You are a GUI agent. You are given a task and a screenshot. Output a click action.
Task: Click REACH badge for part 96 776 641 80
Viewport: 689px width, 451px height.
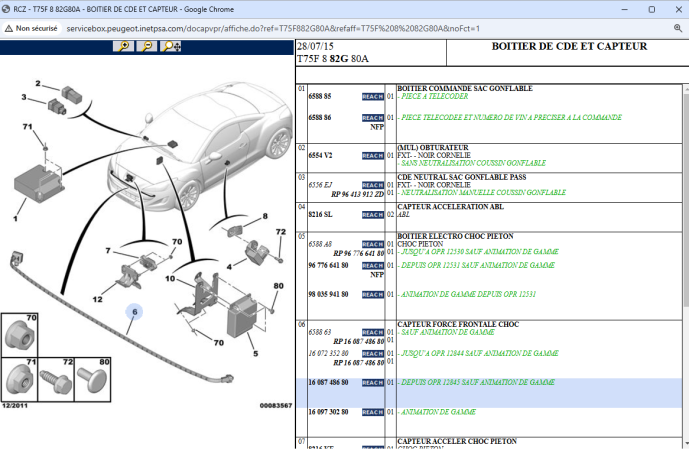373,266
